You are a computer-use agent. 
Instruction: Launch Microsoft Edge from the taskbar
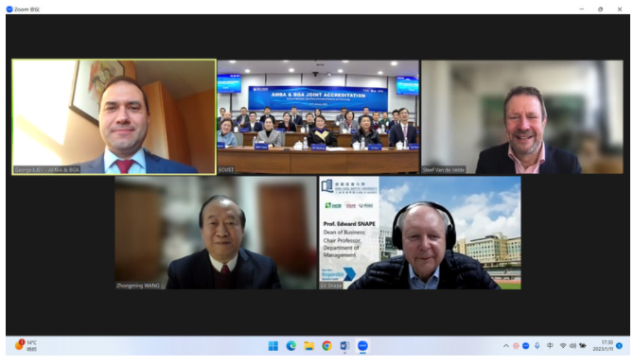[x=291, y=346]
